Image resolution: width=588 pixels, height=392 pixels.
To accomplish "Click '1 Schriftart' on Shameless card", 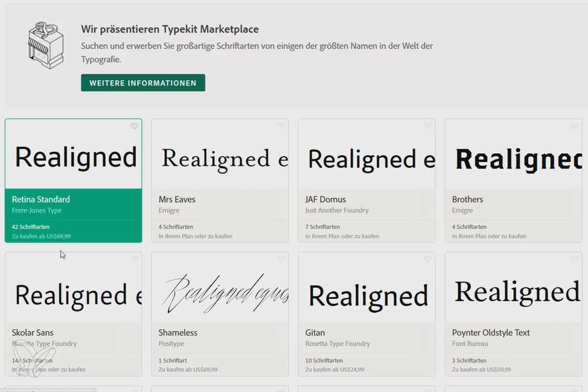I will [x=173, y=360].
